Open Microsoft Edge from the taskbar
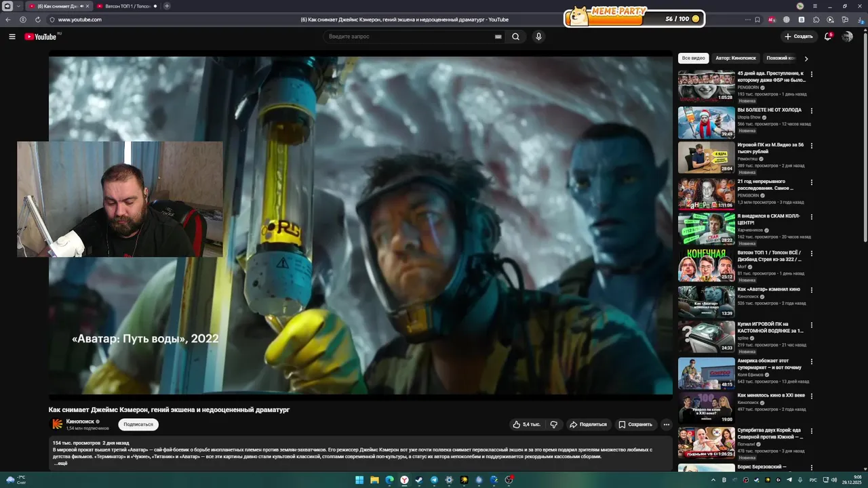 (389, 480)
